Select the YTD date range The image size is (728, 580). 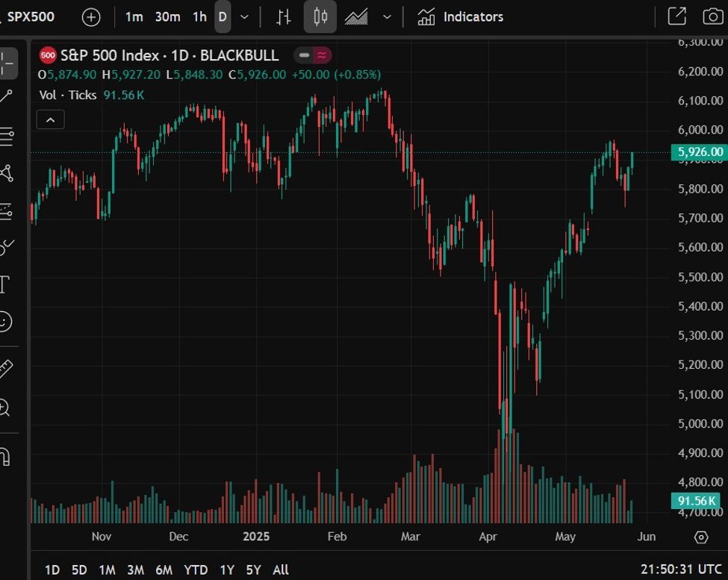point(196,570)
